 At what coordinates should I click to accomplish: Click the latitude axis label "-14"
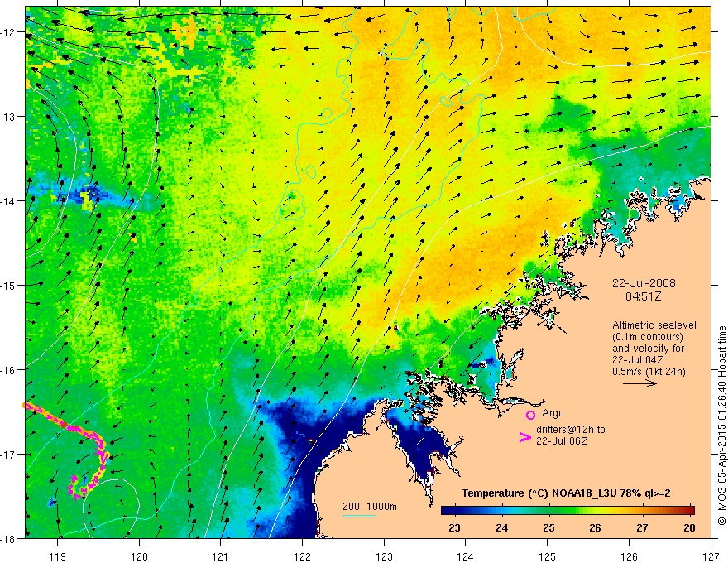8,201
